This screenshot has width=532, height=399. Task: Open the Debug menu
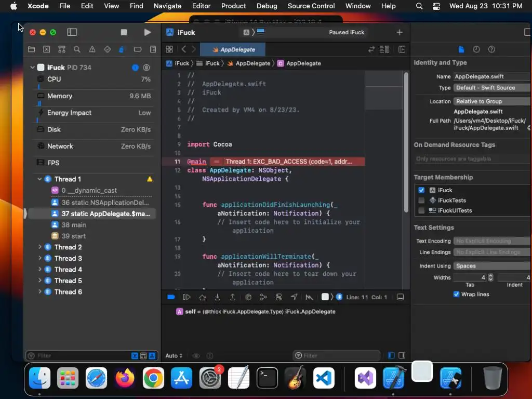pyautogui.click(x=267, y=6)
